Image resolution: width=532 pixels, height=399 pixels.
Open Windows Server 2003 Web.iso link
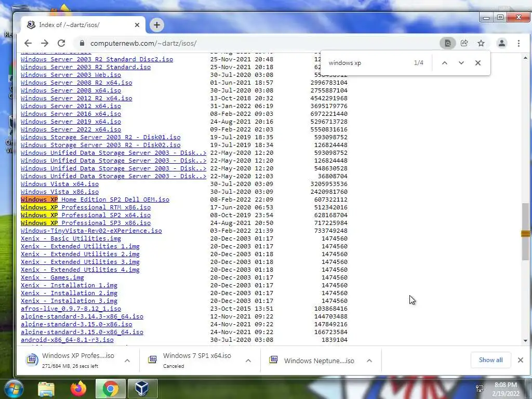point(71,75)
